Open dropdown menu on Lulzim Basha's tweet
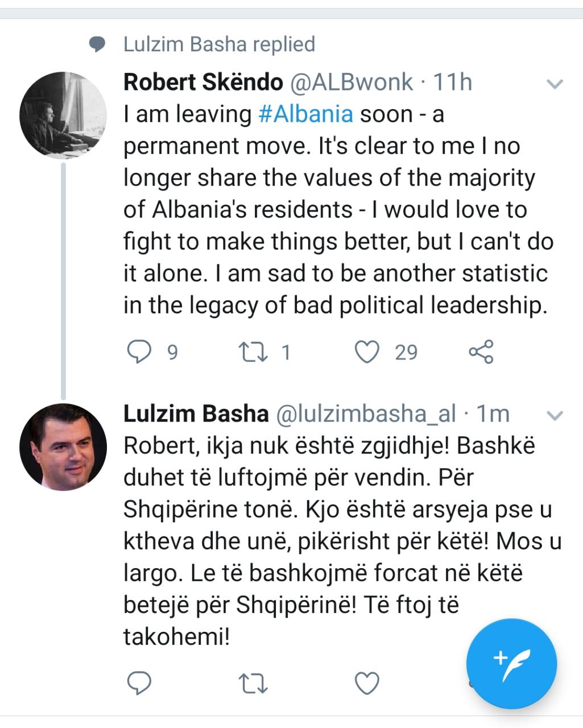This screenshot has width=583, height=728. [x=554, y=416]
